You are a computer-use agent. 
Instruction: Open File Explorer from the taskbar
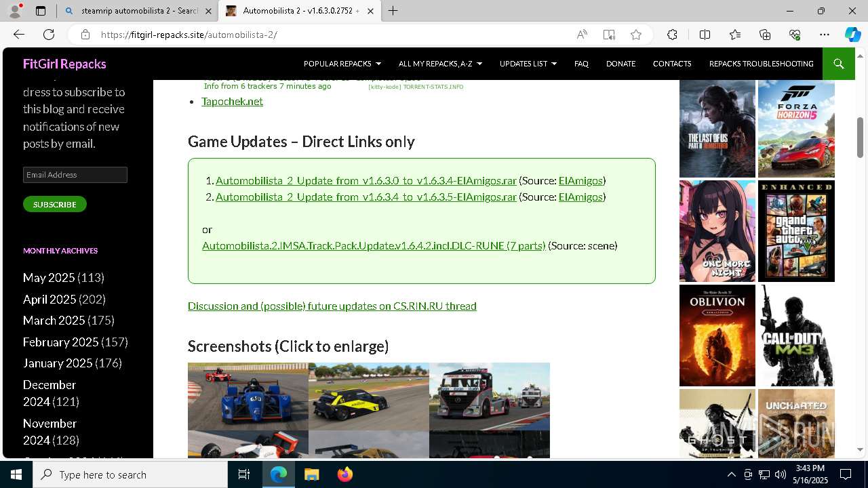pos(311,474)
